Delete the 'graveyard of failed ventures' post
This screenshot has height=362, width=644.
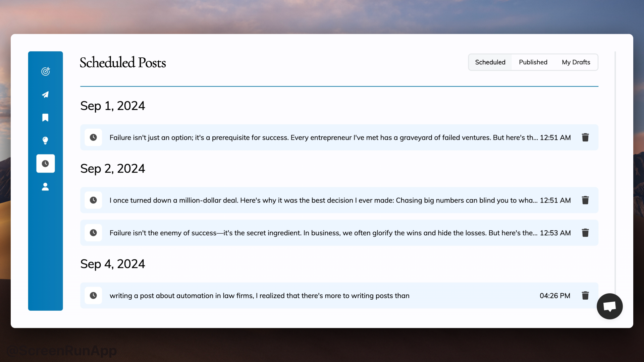tap(585, 137)
